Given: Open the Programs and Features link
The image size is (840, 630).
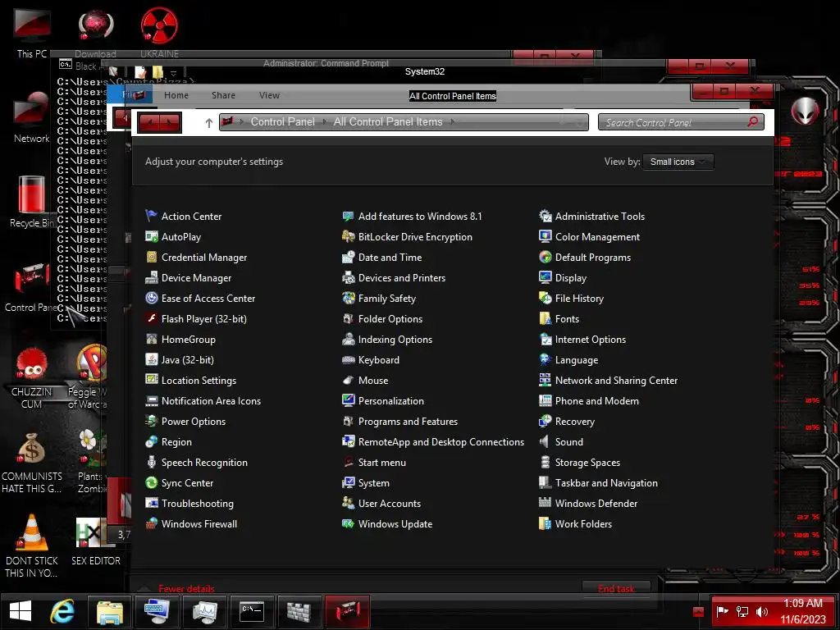Looking at the screenshot, I should [x=408, y=422].
